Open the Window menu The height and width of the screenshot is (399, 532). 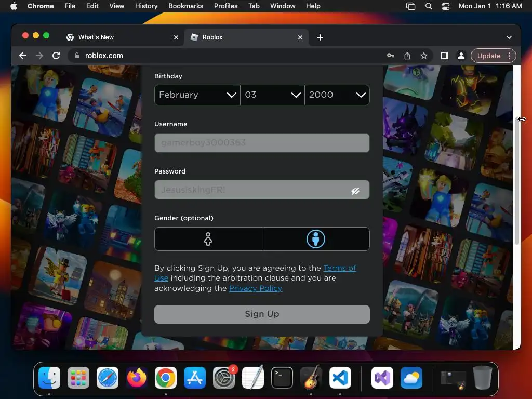click(282, 6)
